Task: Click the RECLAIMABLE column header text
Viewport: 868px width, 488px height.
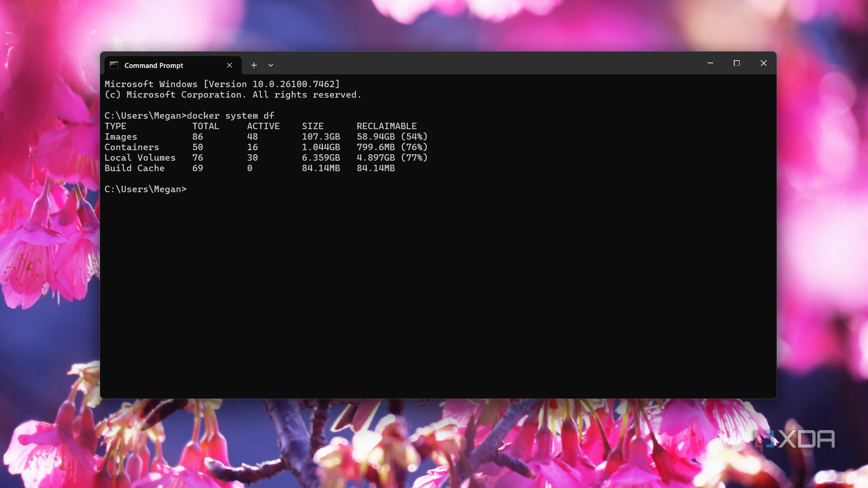Action: (x=387, y=126)
